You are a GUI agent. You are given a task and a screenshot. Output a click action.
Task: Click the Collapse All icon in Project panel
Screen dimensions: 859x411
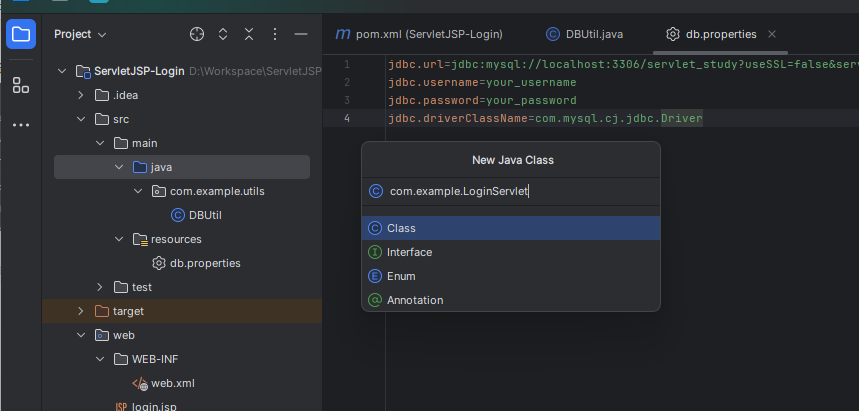pos(249,34)
